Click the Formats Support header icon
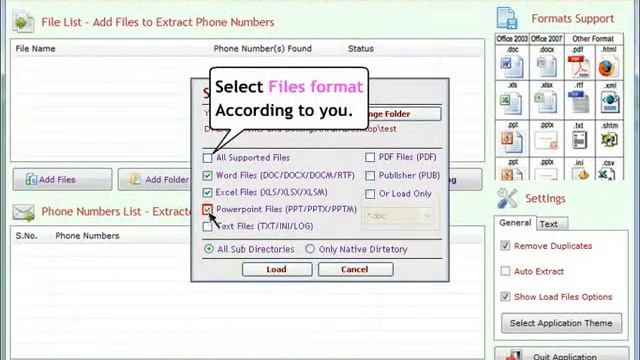 tap(507, 18)
